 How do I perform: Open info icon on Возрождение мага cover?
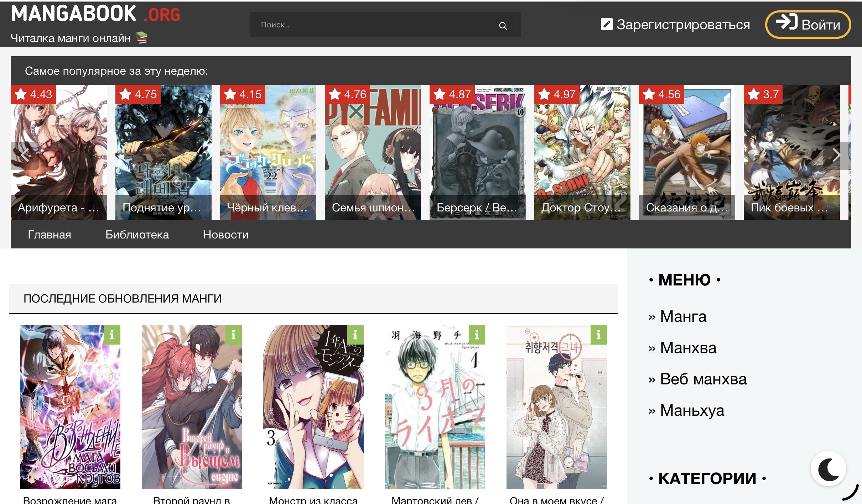pos(112,335)
